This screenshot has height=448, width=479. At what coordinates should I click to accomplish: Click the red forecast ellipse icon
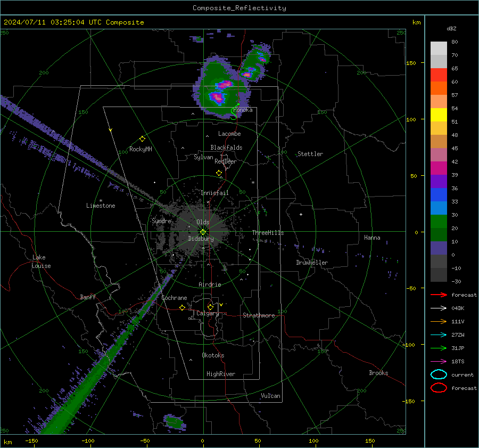[x=439, y=388]
